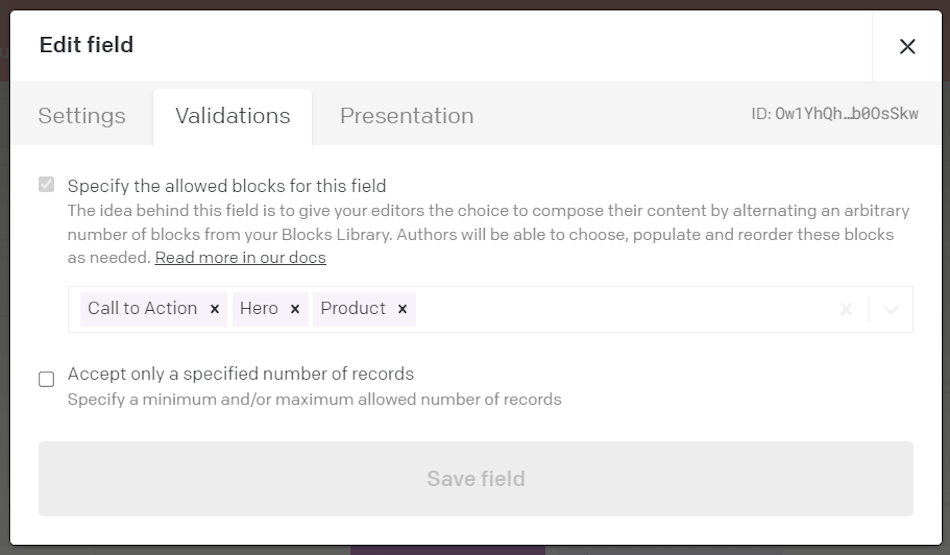The height and width of the screenshot is (555, 950).
Task: Remove the Hero block tag
Action: pyautogui.click(x=295, y=309)
